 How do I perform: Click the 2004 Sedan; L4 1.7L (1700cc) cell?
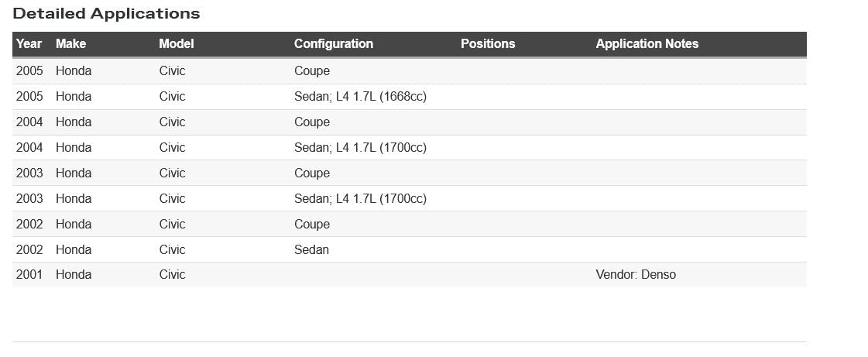tap(360, 148)
